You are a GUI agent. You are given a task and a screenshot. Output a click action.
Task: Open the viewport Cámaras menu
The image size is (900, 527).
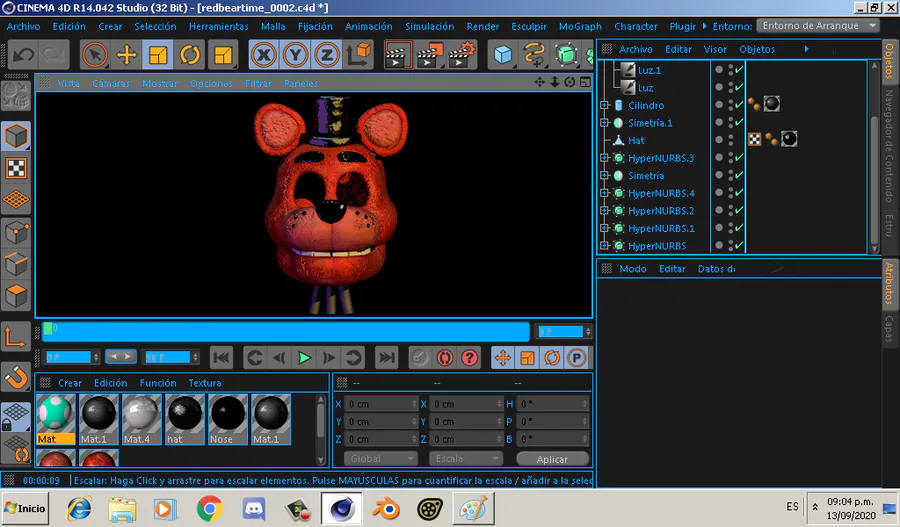pyautogui.click(x=111, y=83)
